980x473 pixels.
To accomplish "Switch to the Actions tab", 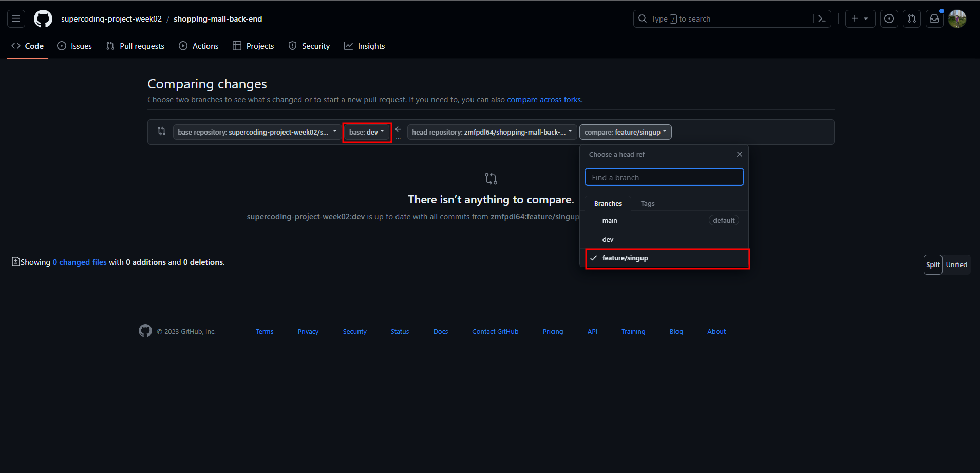I will pos(199,46).
